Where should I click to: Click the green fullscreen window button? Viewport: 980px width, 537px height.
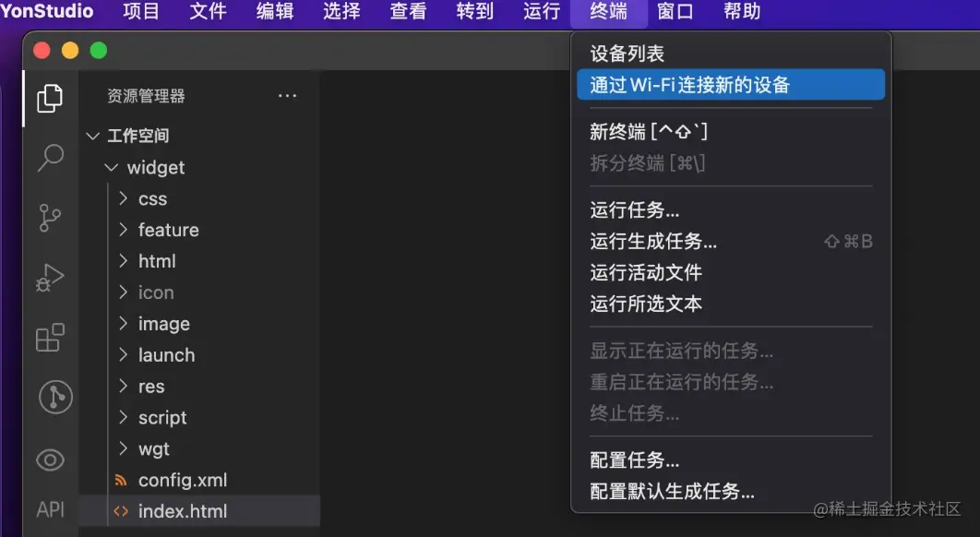click(x=99, y=50)
